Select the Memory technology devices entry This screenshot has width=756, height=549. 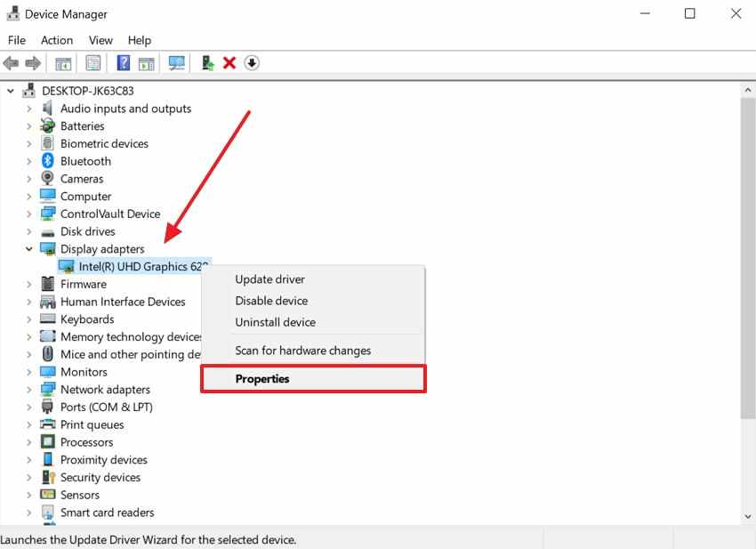131,336
